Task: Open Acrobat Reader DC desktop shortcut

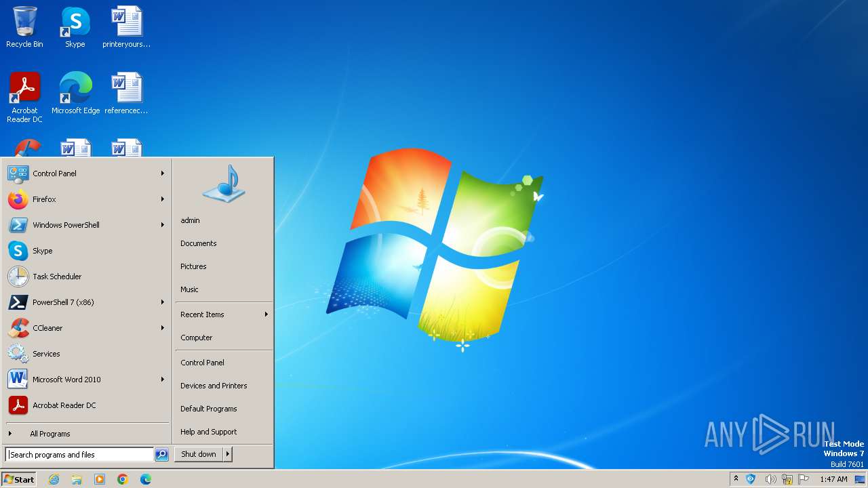Action: click(24, 97)
